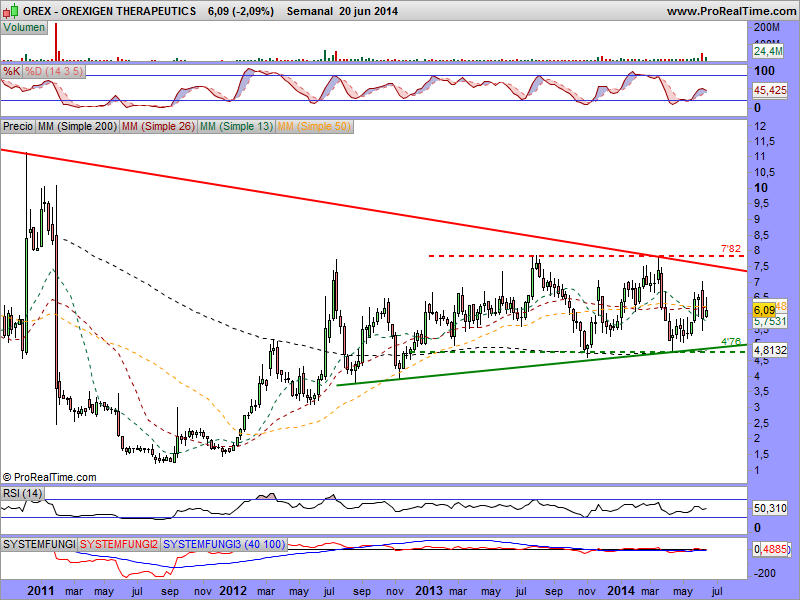Image resolution: width=800 pixels, height=600 pixels.
Task: Click the 100 stochastic scale label
Action: [x=764, y=71]
